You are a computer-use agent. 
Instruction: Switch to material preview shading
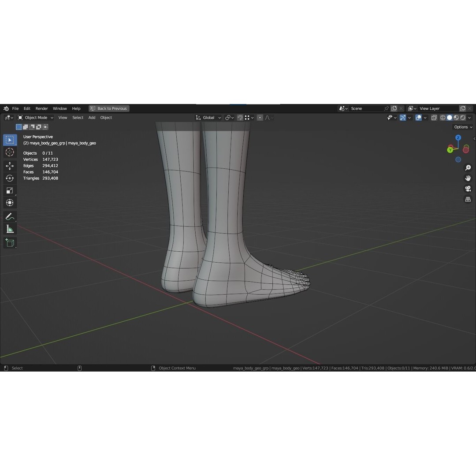coord(456,118)
